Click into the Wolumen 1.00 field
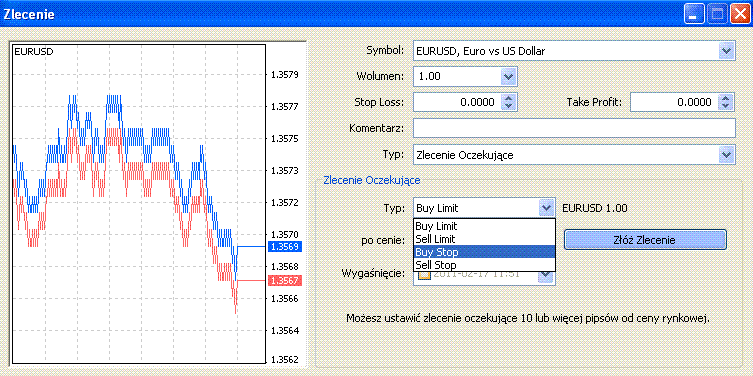Screen dimensions: 753x376 (457, 76)
